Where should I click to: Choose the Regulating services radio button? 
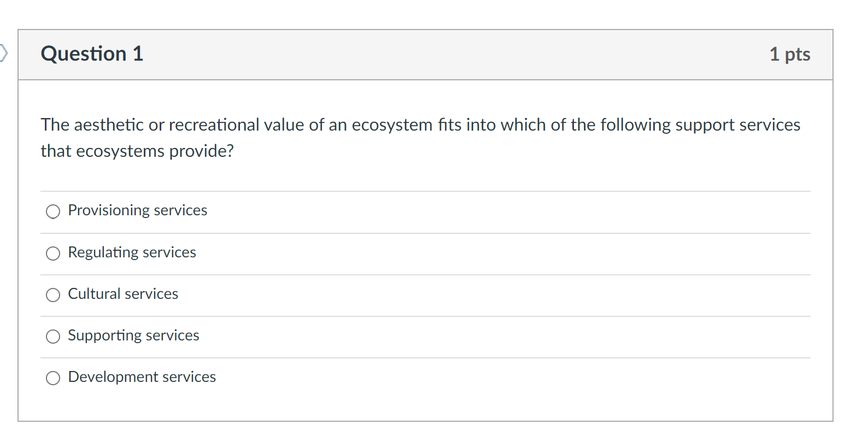coord(53,253)
